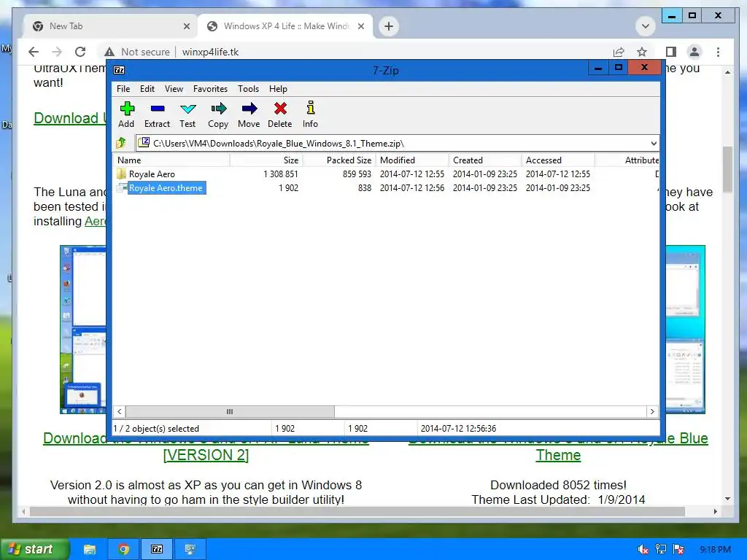This screenshot has width=747, height=560.
Task: Open the Help menu in 7-Zip
Action: click(x=278, y=88)
